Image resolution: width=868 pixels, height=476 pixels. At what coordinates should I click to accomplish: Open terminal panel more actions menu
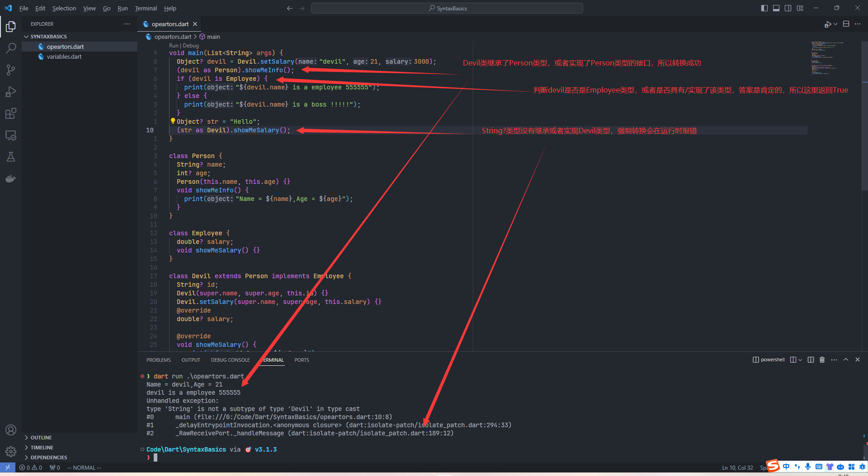834,359
